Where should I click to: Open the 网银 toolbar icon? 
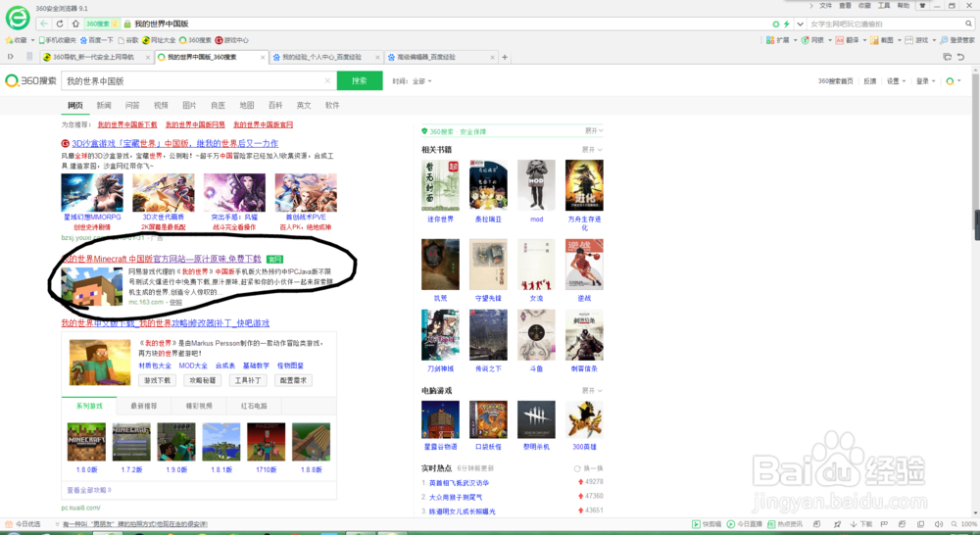coord(813,40)
